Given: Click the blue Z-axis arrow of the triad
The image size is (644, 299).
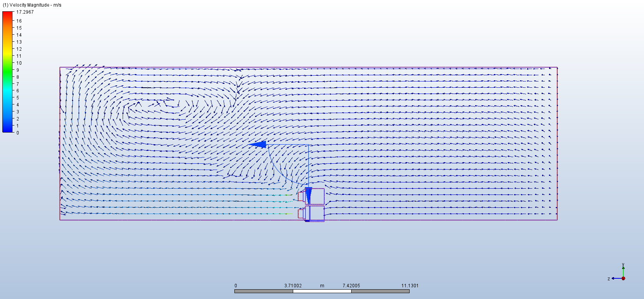Looking at the screenshot, I should click(x=615, y=278).
